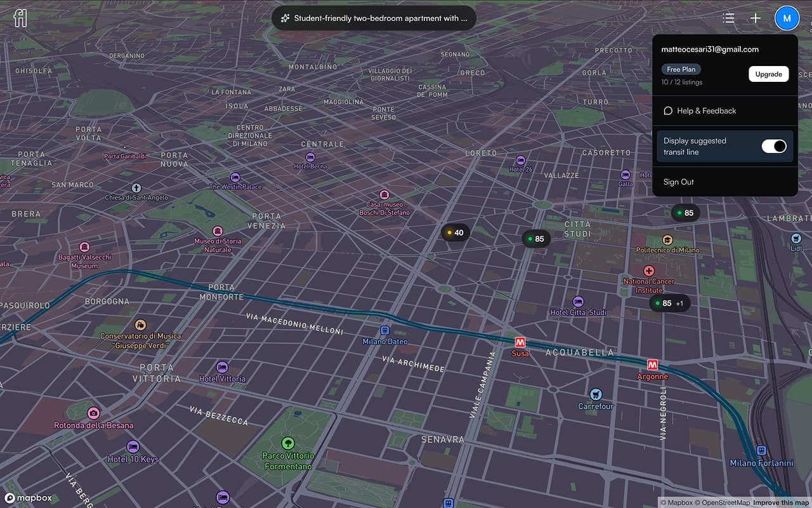The height and width of the screenshot is (508, 812).
Task: Select Sign Out from account menu
Action: (x=678, y=182)
